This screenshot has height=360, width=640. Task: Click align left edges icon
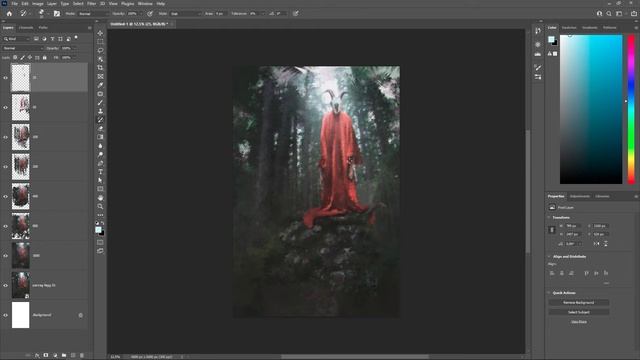click(x=552, y=273)
